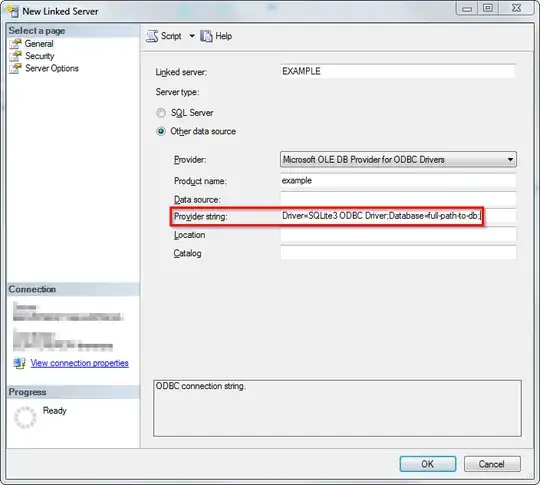
Task: Dismiss dialog with Cancel button
Action: pyautogui.click(x=492, y=464)
